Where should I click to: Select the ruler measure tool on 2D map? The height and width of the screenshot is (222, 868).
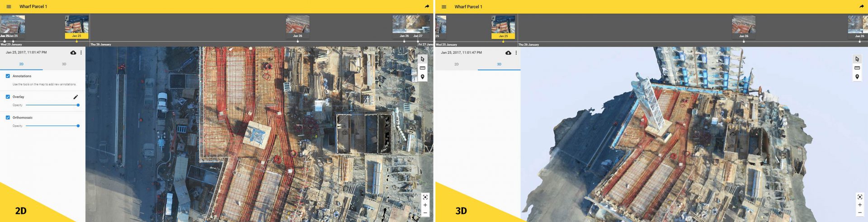coord(422,68)
